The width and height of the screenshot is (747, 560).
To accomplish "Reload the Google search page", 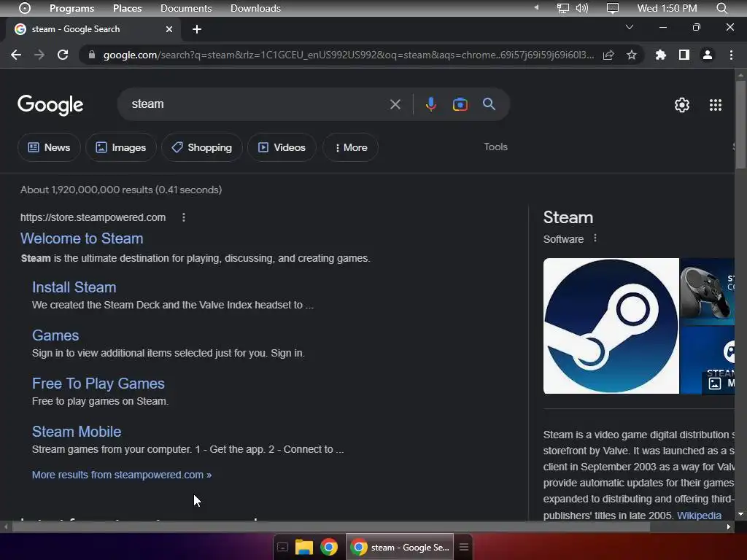I will (x=63, y=55).
